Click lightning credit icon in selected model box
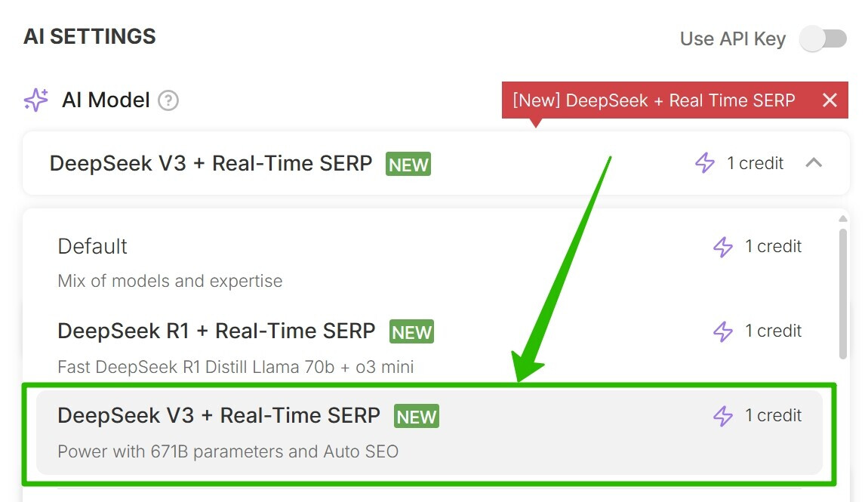Screen dimensions: 868x502 (704, 163)
